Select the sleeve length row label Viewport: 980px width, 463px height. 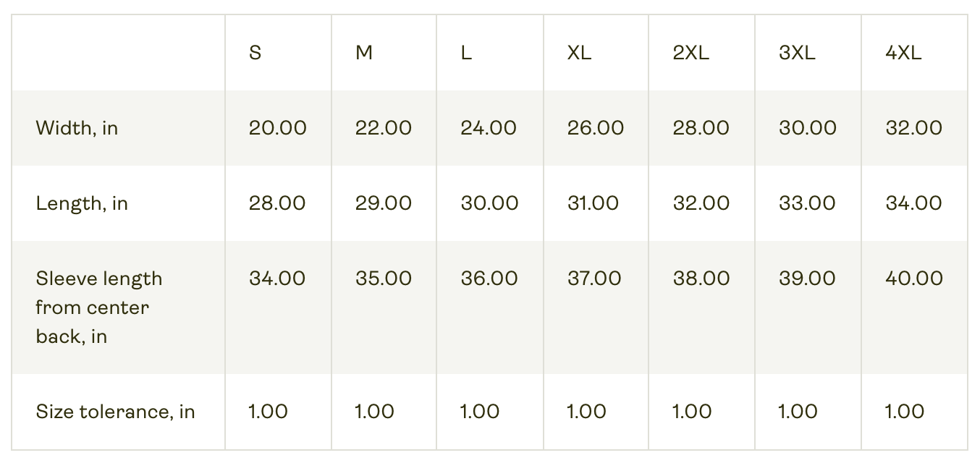(99, 307)
